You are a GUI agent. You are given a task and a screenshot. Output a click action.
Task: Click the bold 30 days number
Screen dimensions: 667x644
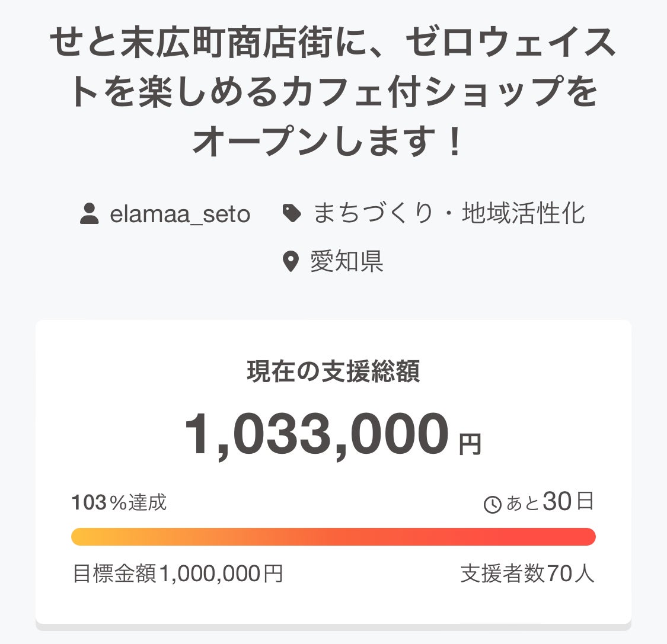coord(557,502)
